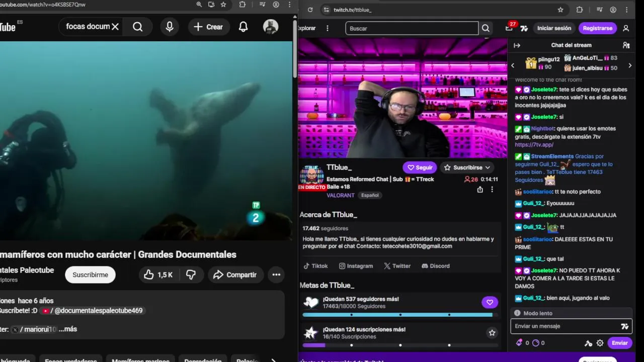Open TTblue_ Twitter link
Screen dimensions: 644x362
(397, 266)
